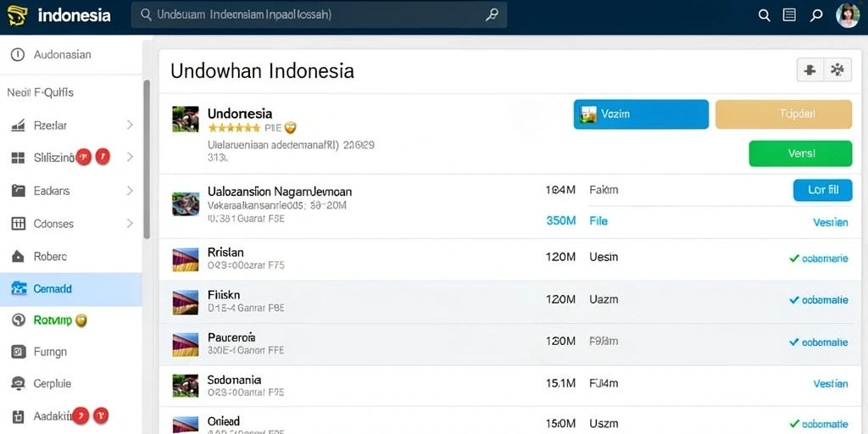
Task: Click the 350M size value
Action: [561, 221]
